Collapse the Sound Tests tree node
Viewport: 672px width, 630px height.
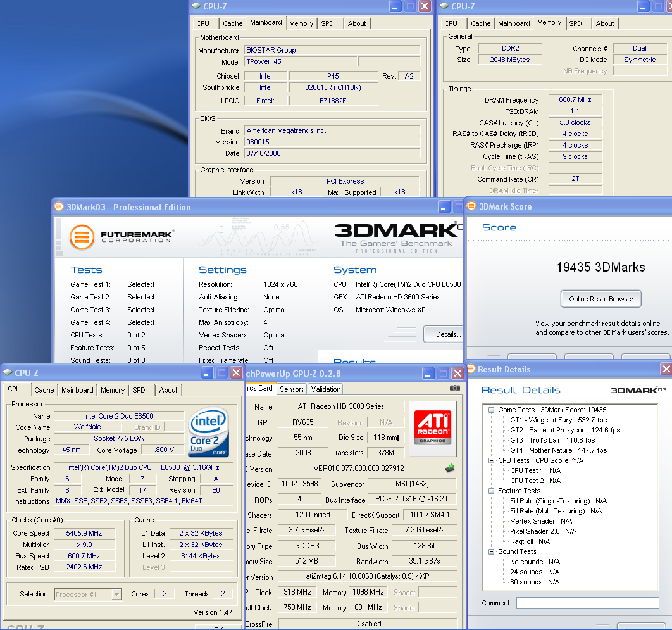point(491,551)
